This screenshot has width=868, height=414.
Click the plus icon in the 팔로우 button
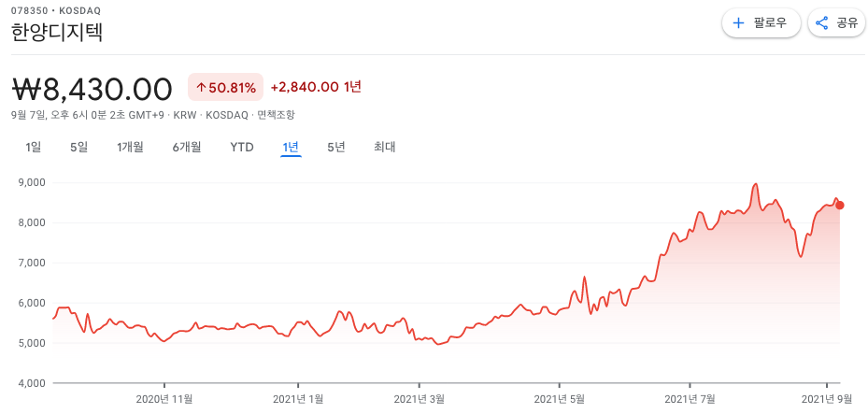coord(738,23)
